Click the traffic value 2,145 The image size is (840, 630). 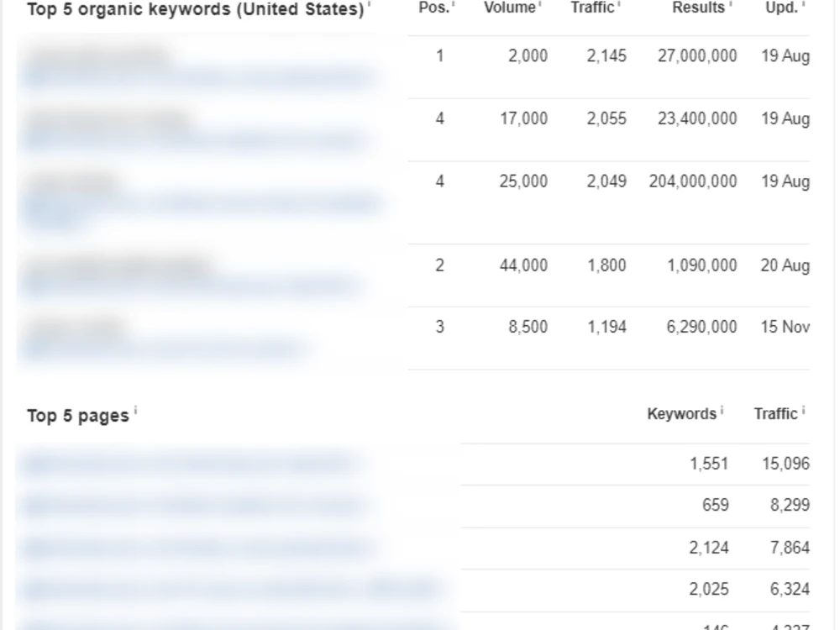(606, 55)
